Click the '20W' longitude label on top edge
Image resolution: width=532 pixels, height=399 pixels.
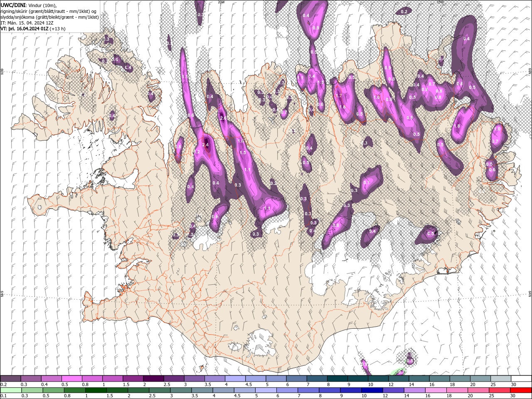coord(221,2)
